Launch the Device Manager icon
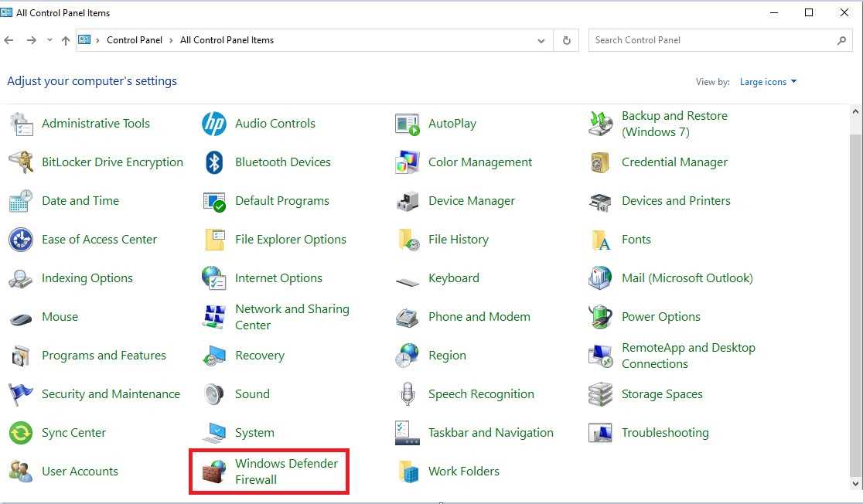The height and width of the screenshot is (504, 863). (408, 201)
